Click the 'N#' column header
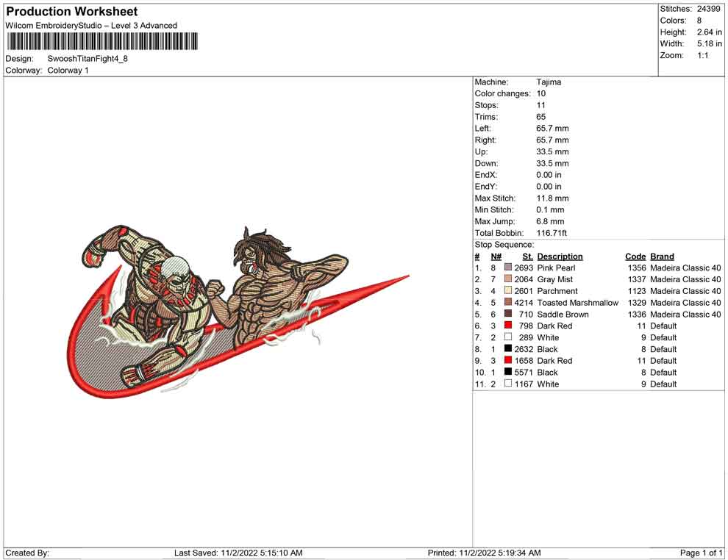728x560 pixels. [x=496, y=256]
